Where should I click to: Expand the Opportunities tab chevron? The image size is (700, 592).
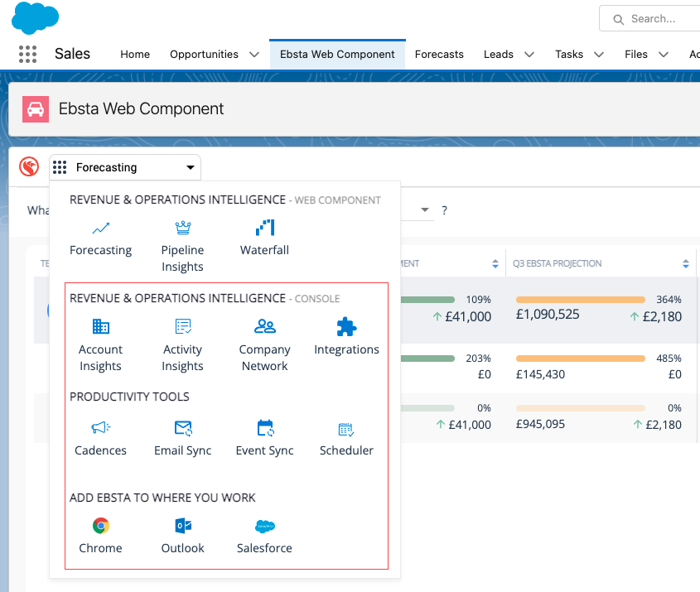pyautogui.click(x=254, y=55)
